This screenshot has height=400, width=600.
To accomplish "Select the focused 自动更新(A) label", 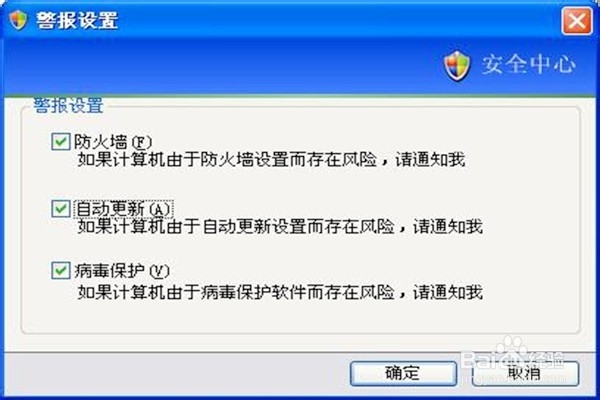I will click(x=123, y=209).
